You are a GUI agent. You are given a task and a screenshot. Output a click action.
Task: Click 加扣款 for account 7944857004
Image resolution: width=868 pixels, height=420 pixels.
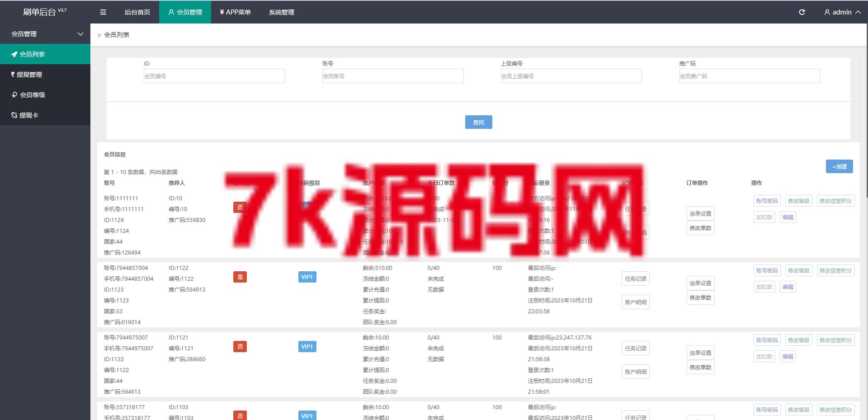pyautogui.click(x=764, y=287)
